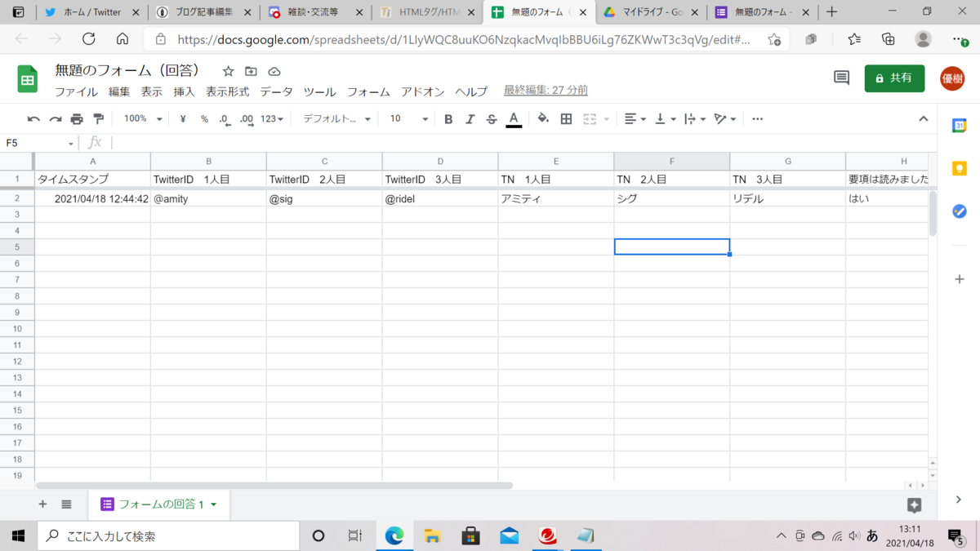Open the borders tool
The height and width of the screenshot is (551, 980).
coord(566,119)
